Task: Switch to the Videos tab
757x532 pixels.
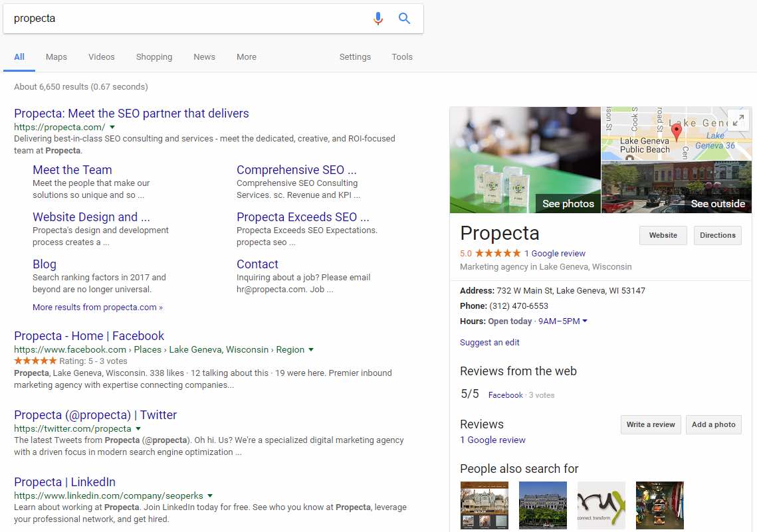Action: (x=102, y=57)
